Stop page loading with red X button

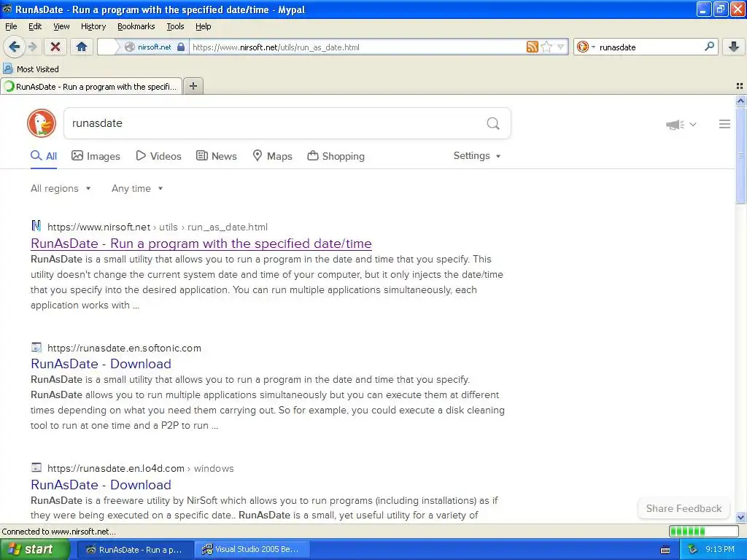tap(55, 47)
